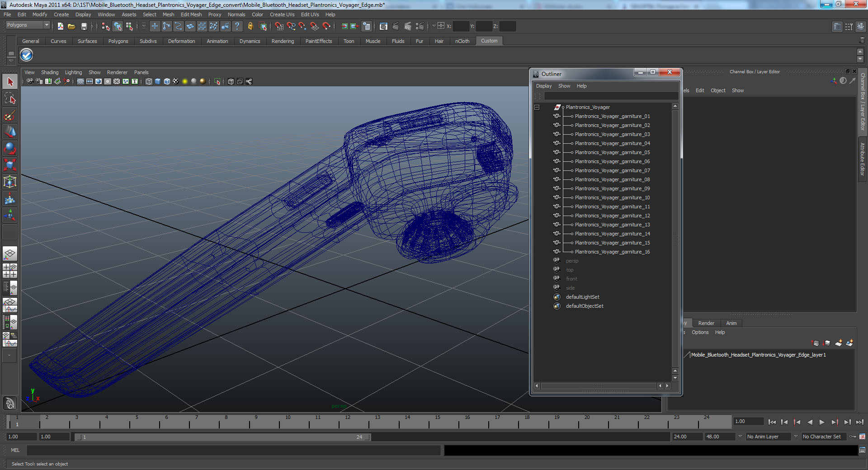Switch to single perspective view layout
Viewport: 868px width, 470px height.
[10, 254]
